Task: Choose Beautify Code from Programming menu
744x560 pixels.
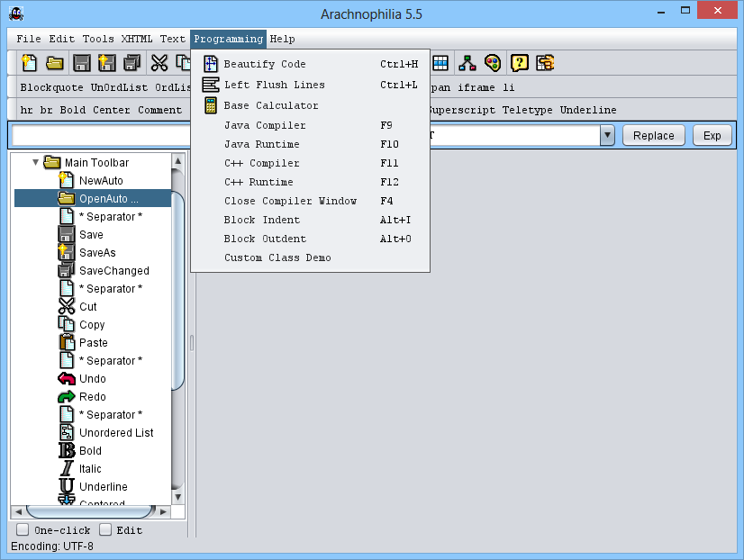Action: [x=311, y=64]
